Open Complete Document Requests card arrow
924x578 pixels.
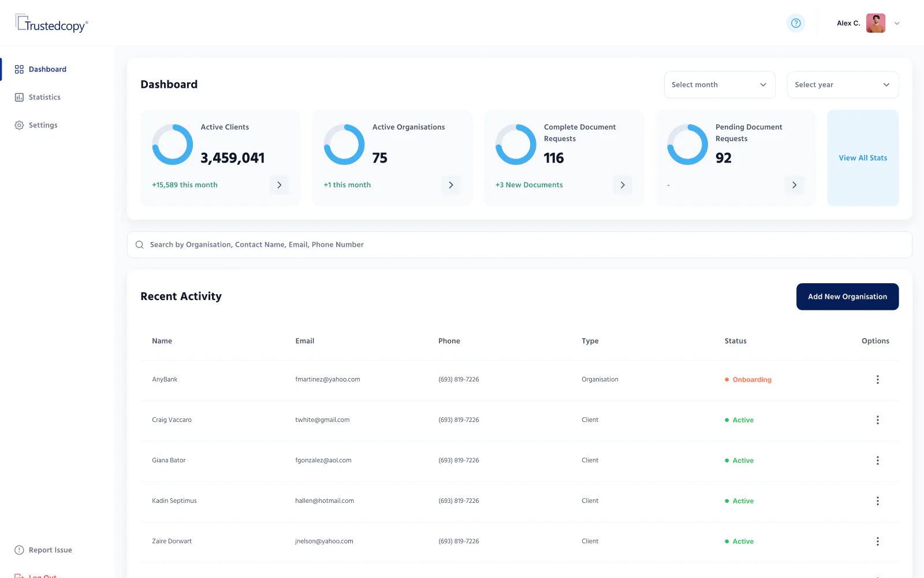coord(623,185)
